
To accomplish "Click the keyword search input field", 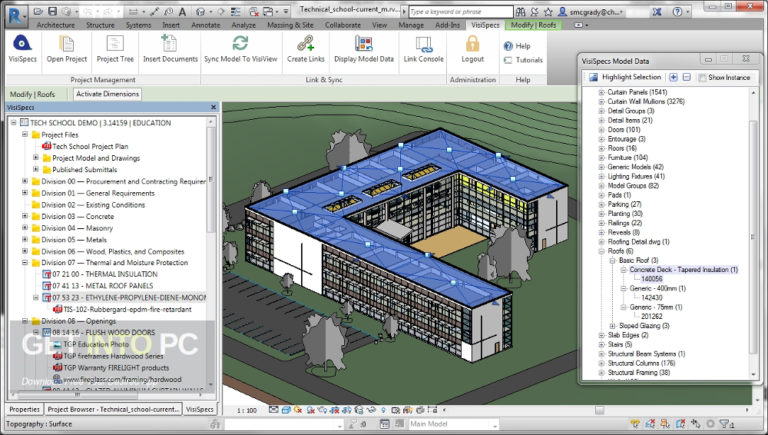I will [460, 11].
